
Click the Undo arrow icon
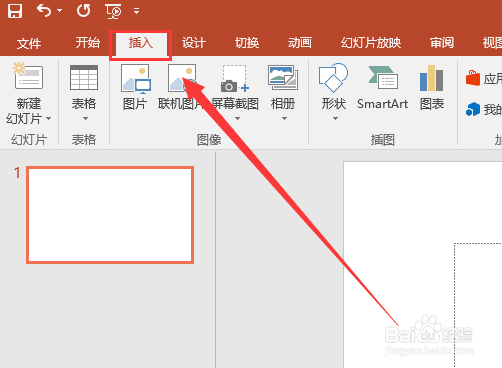click(44, 11)
